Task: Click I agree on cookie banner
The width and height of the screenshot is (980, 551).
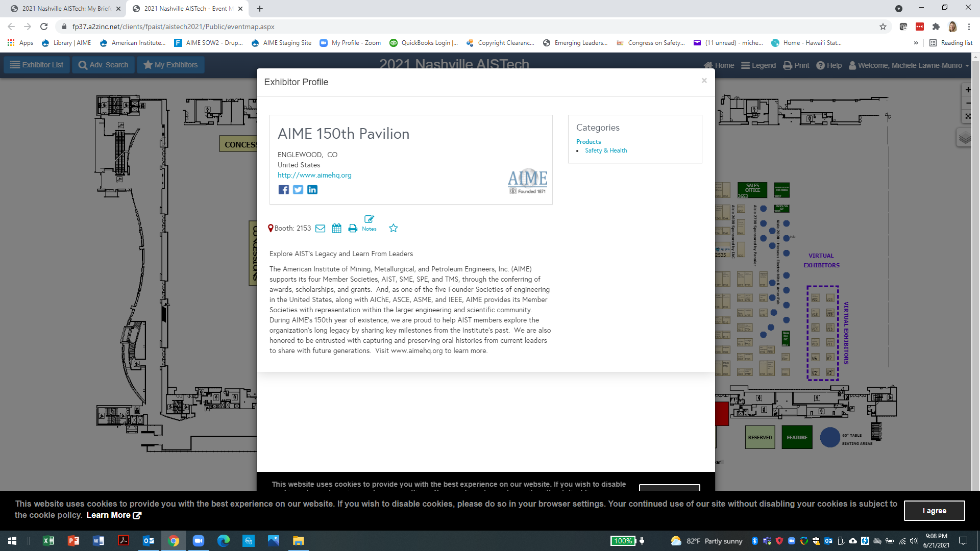Action: click(x=934, y=511)
